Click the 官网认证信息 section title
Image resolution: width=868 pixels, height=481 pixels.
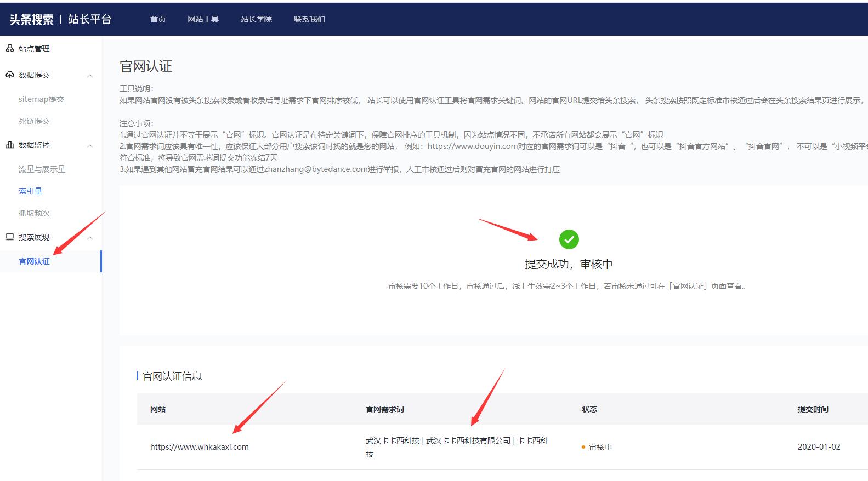tap(172, 376)
